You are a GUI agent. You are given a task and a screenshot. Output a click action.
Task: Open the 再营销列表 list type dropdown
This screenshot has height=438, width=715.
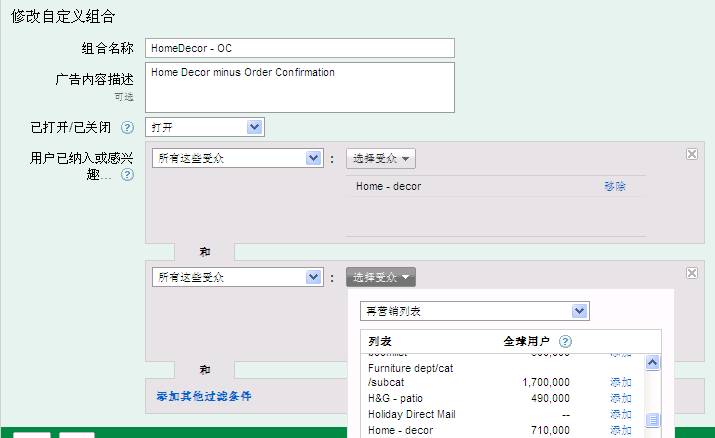[475, 311]
